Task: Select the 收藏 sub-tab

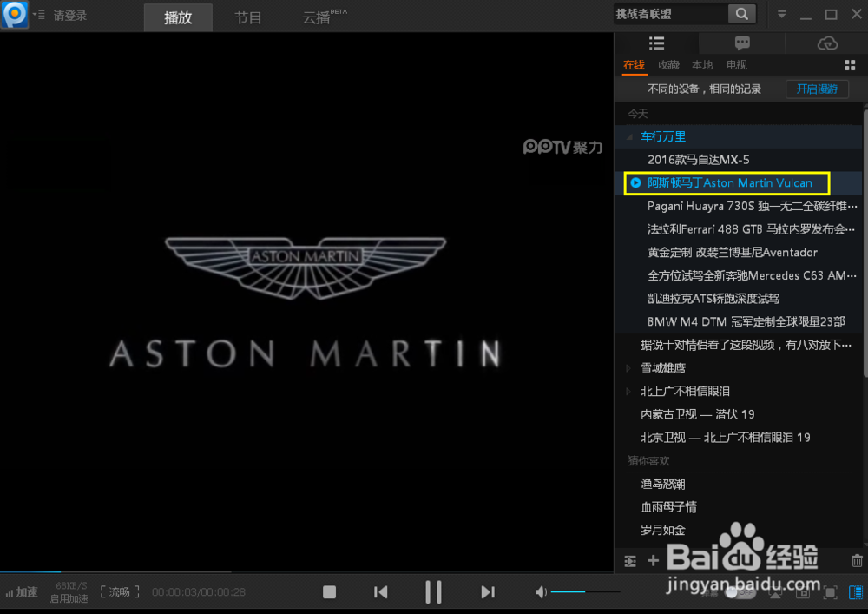Action: click(x=668, y=65)
